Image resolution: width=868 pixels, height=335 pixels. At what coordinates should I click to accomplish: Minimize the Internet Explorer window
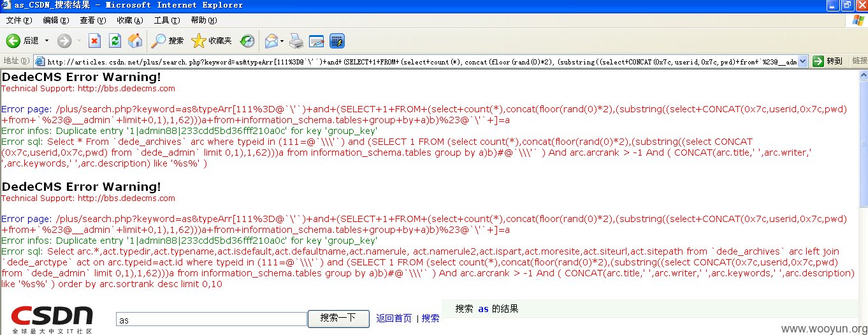click(832, 5)
